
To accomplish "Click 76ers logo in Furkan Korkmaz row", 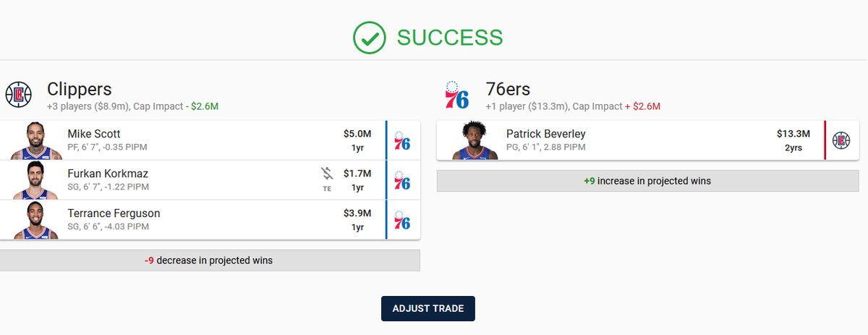I will point(402,180).
